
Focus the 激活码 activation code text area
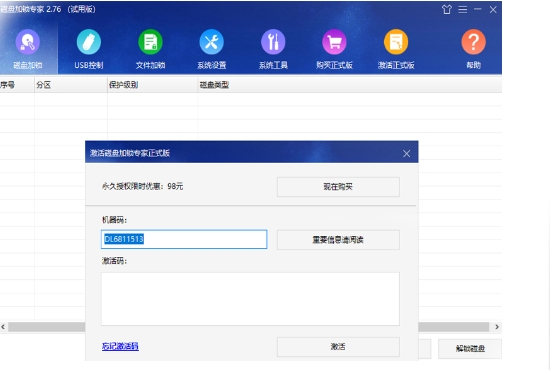pos(250,299)
